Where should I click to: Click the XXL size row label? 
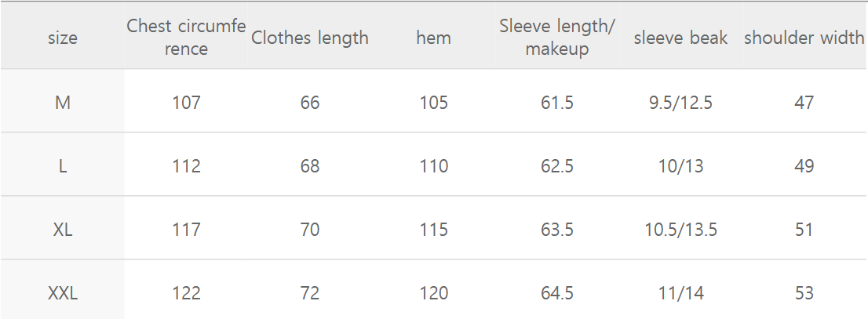[63, 293]
